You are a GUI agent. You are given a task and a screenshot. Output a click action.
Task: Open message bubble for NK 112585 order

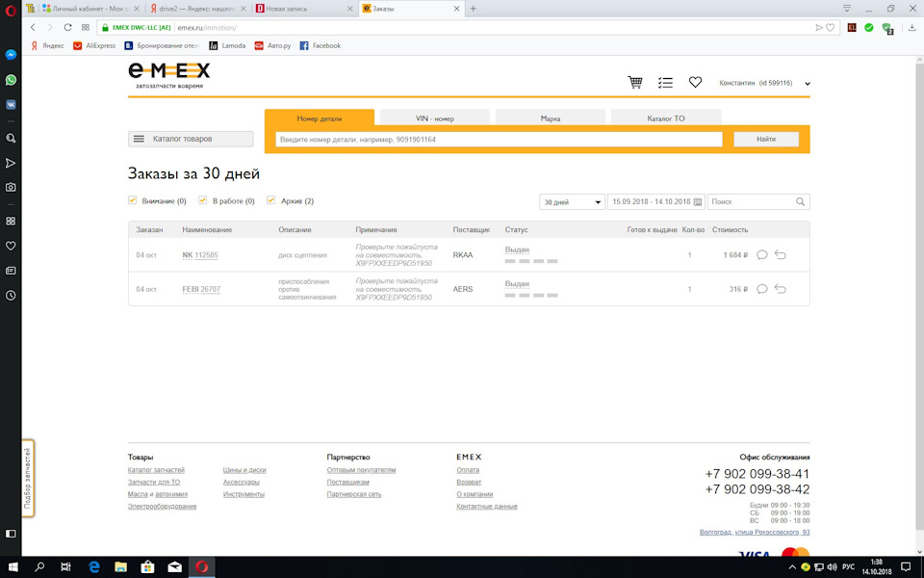[762, 254]
